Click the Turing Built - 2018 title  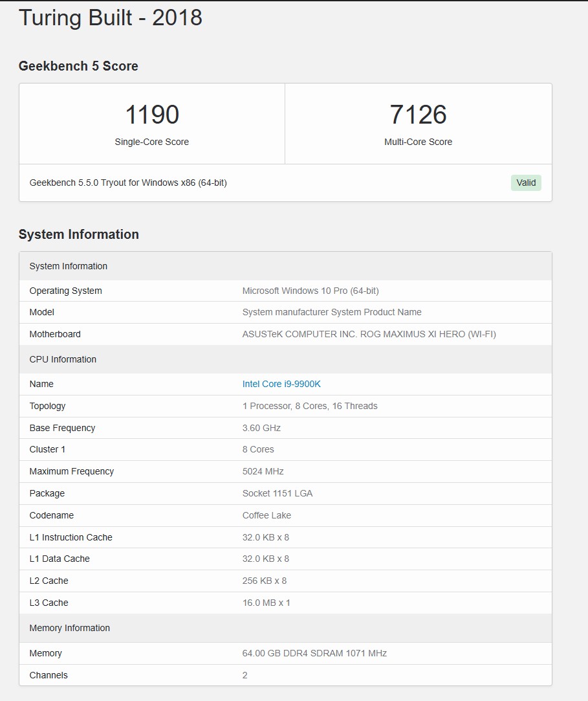pyautogui.click(x=111, y=17)
